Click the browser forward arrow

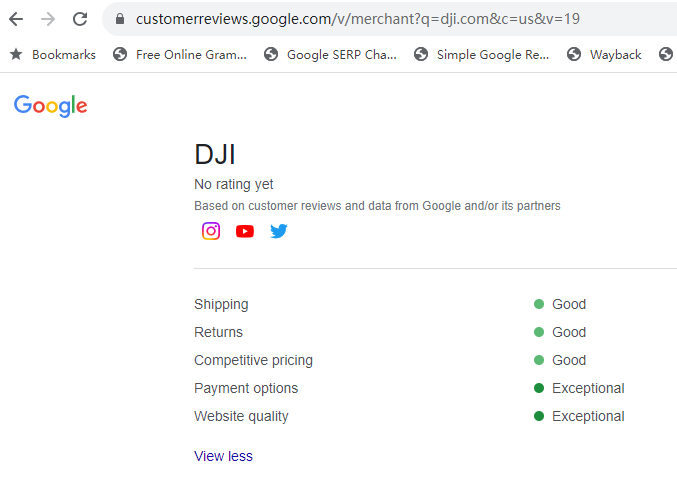[48, 19]
